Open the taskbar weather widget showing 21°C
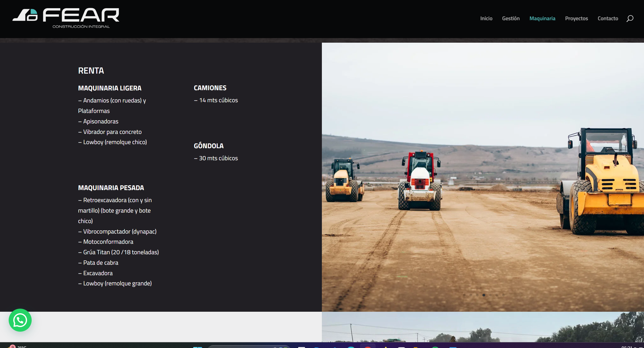Screen dimensions: 644x348 point(18,346)
